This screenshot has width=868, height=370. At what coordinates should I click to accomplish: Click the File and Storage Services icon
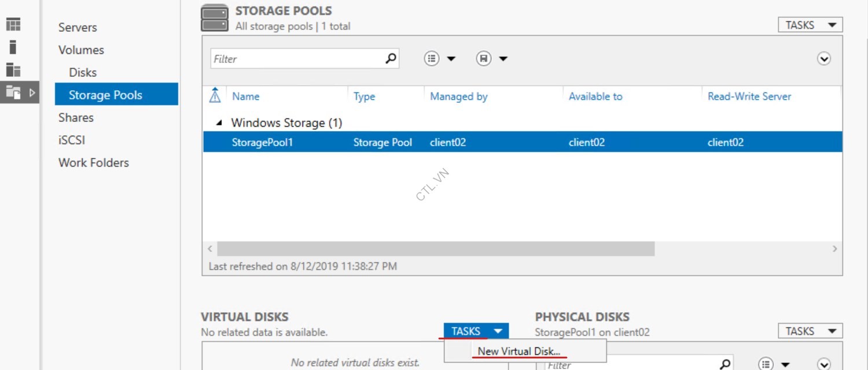pyautogui.click(x=13, y=91)
